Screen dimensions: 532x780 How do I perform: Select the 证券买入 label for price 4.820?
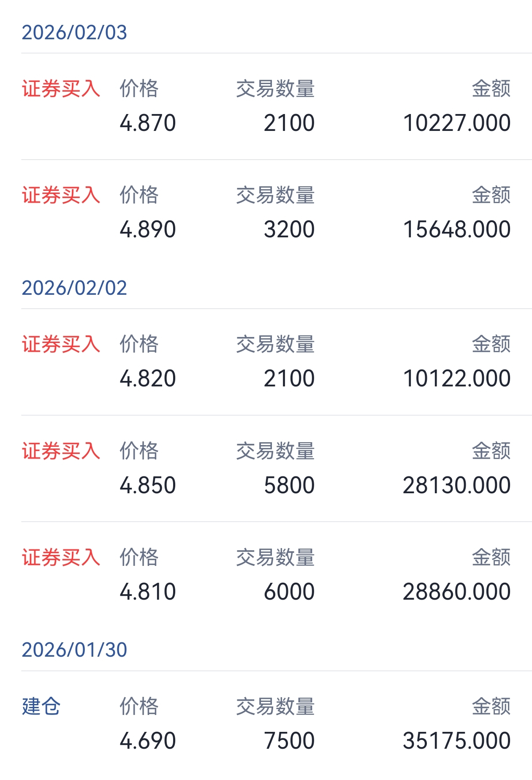click(x=61, y=345)
